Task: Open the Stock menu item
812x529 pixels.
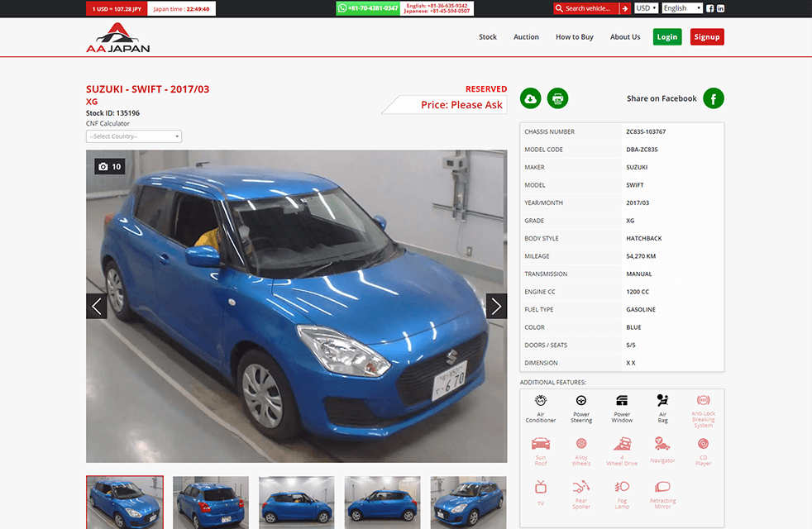Action: [x=488, y=37]
